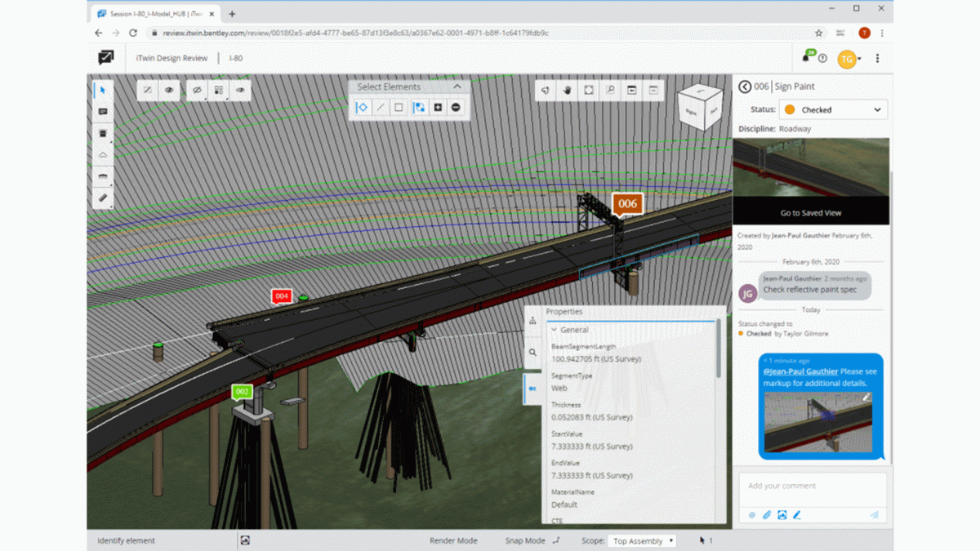This screenshot has width=980, height=551.
Task: Select the pick-element mode in Select Elements
Action: [x=362, y=108]
